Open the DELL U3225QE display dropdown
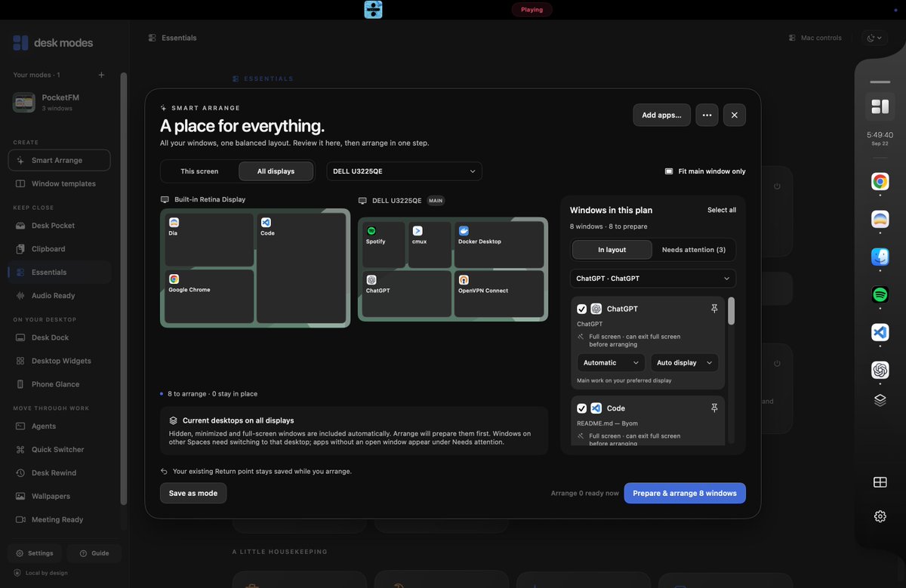 (404, 171)
